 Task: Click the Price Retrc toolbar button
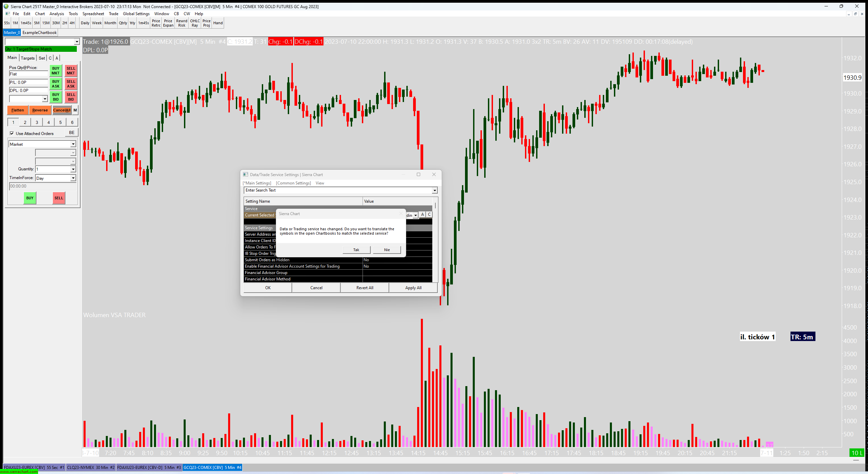(156, 23)
